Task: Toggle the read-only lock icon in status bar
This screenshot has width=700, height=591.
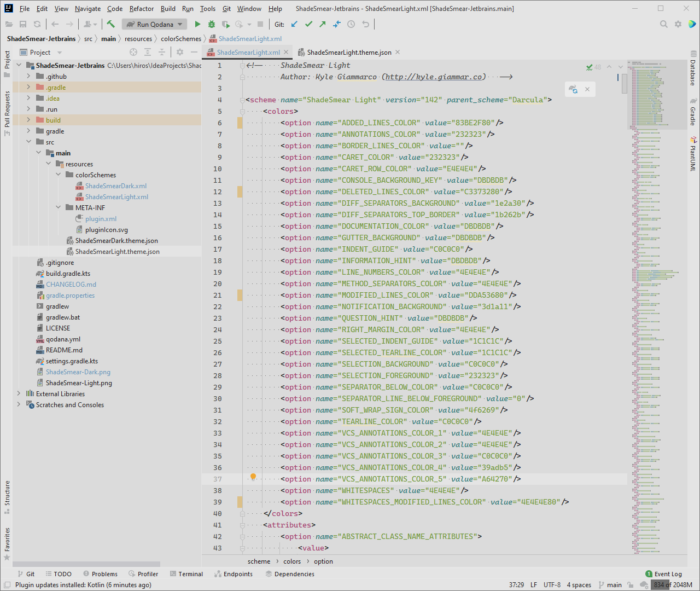Action: tap(631, 584)
